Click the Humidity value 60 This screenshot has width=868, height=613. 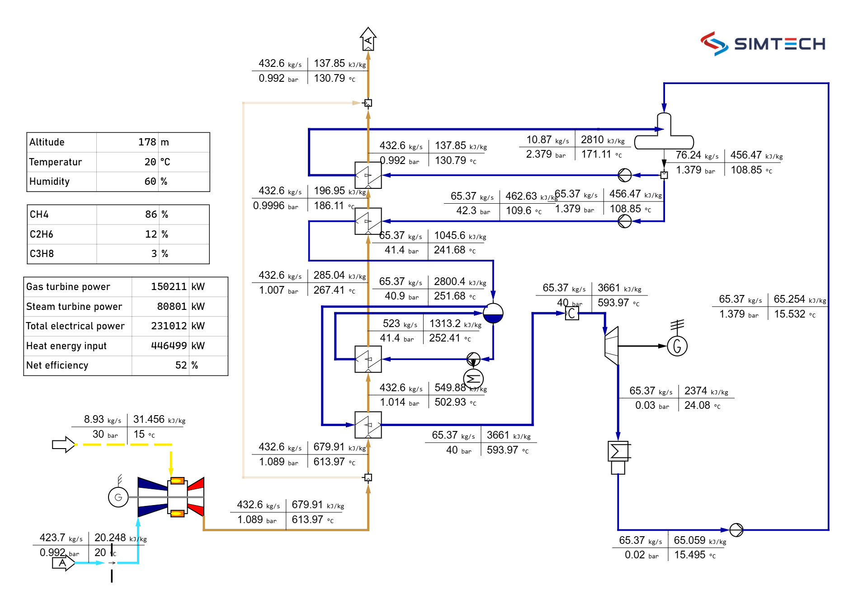click(x=150, y=182)
